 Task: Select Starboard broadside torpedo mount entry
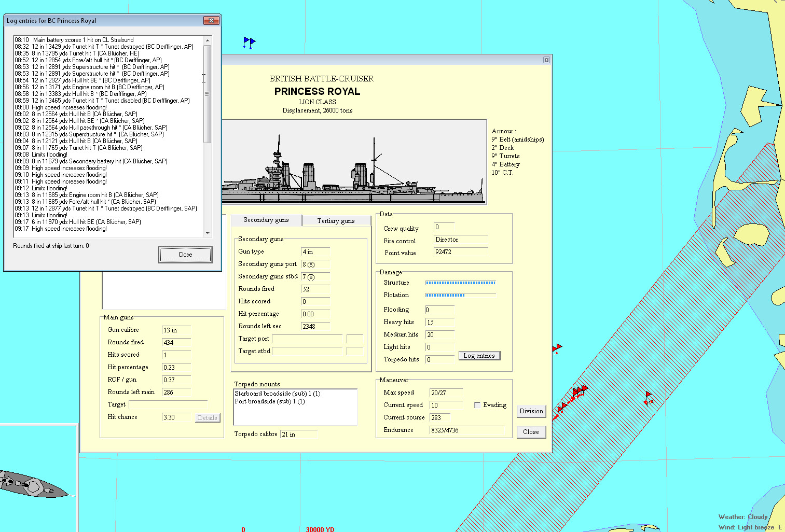pyautogui.click(x=277, y=394)
